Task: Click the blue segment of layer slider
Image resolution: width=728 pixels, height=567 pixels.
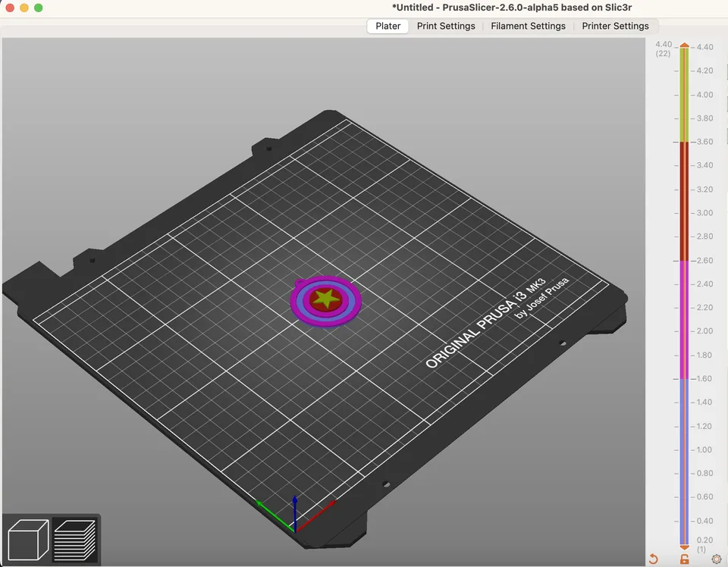Action: click(x=684, y=462)
